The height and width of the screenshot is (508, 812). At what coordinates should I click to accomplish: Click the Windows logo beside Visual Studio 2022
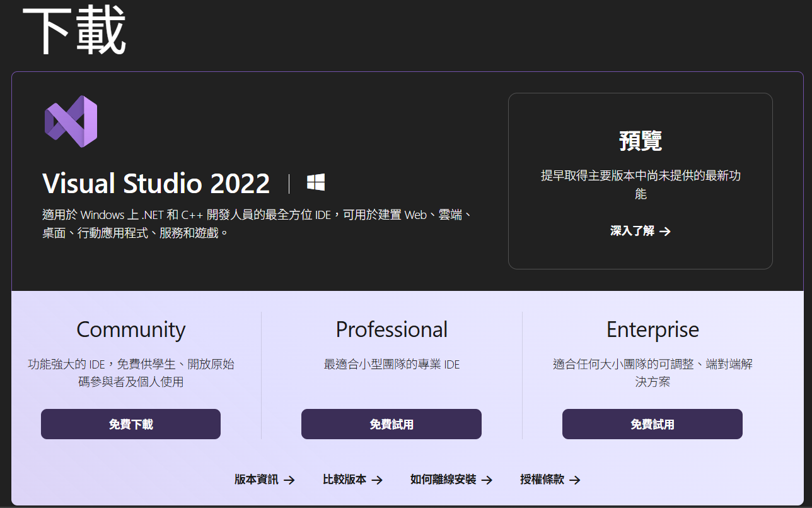coord(316,183)
